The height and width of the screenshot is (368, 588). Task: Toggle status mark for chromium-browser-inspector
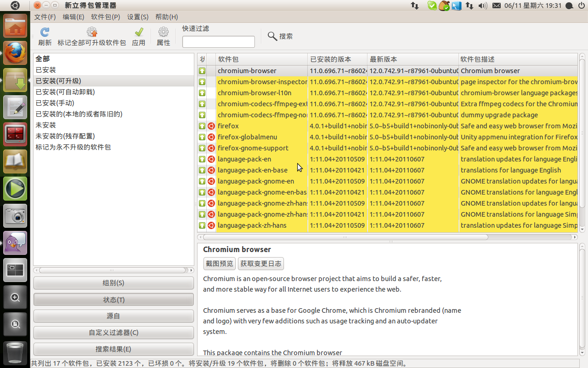pos(202,82)
